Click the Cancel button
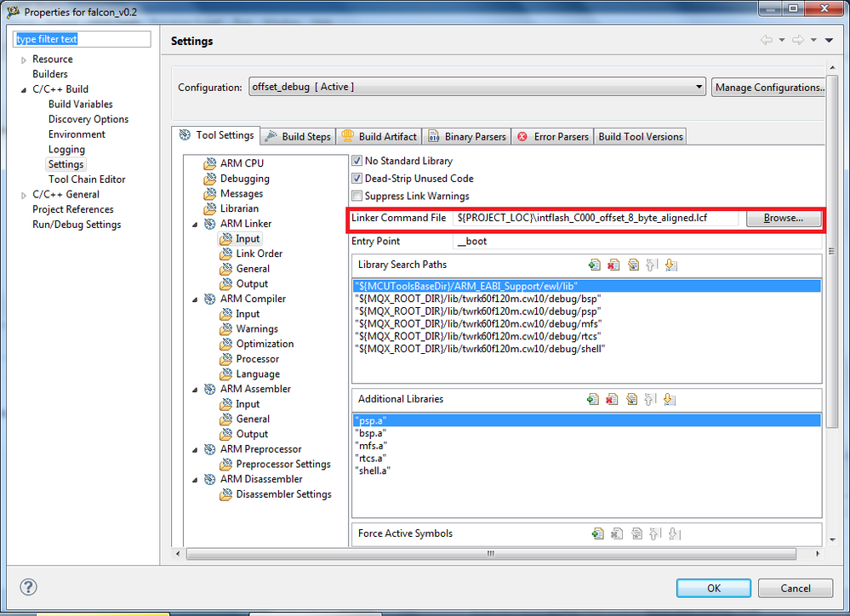Viewport: 850px width, 616px height. 796,588
